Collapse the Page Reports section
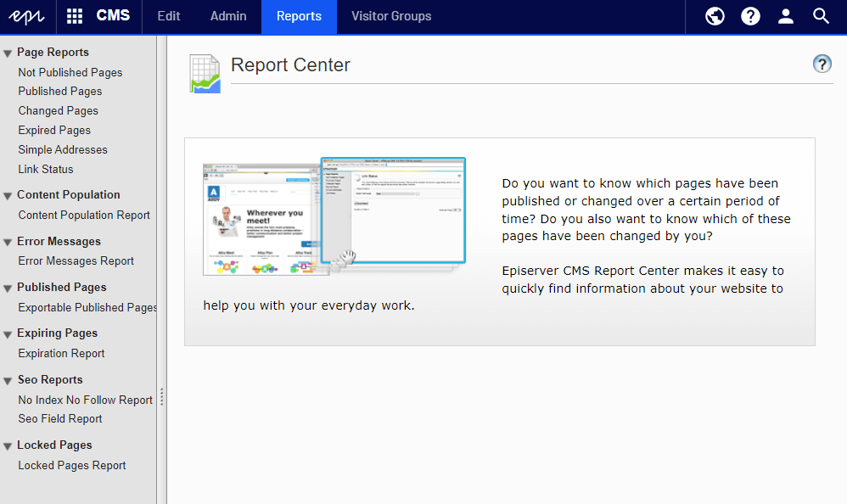Viewport: 847px width, 504px height. click(8, 53)
